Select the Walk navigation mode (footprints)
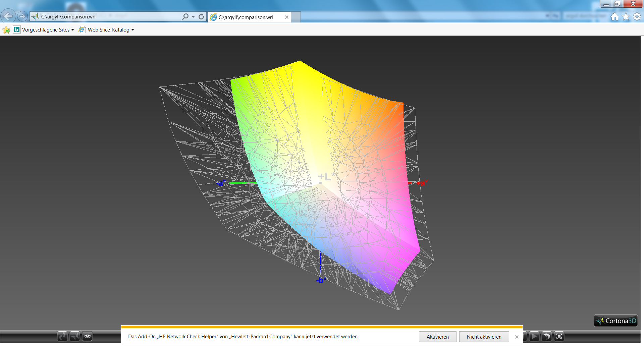644x346 pixels. 62,336
